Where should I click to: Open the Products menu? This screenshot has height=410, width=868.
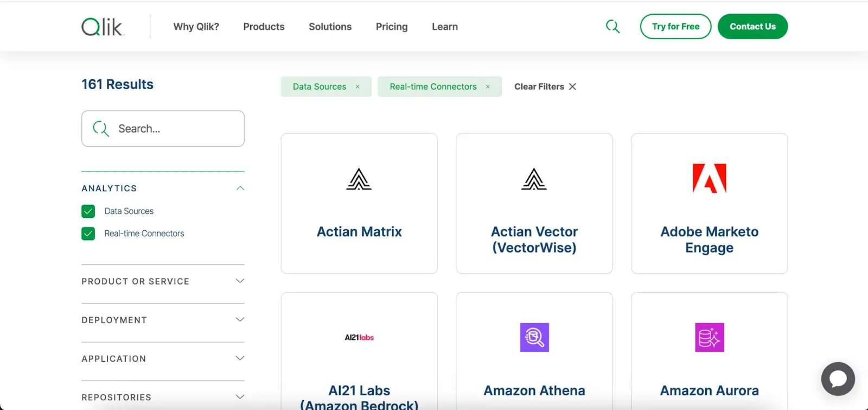[x=264, y=27]
